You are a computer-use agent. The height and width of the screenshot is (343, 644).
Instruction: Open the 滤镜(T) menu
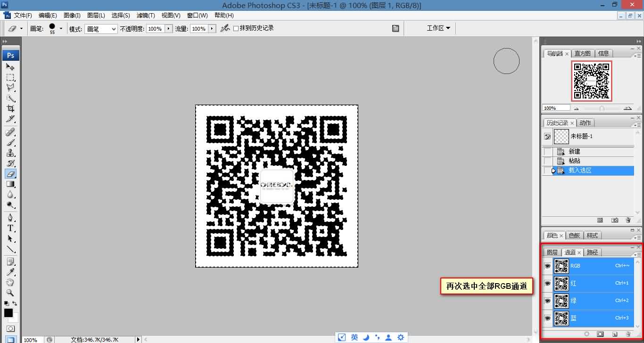[146, 16]
